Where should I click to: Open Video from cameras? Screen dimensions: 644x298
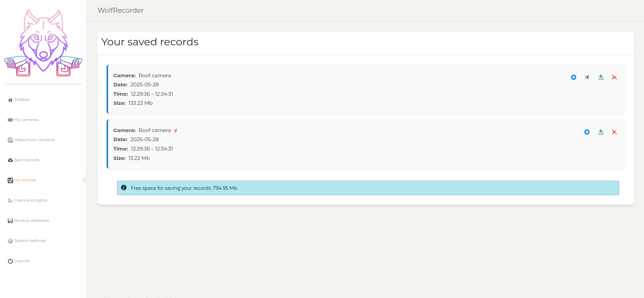pos(34,140)
